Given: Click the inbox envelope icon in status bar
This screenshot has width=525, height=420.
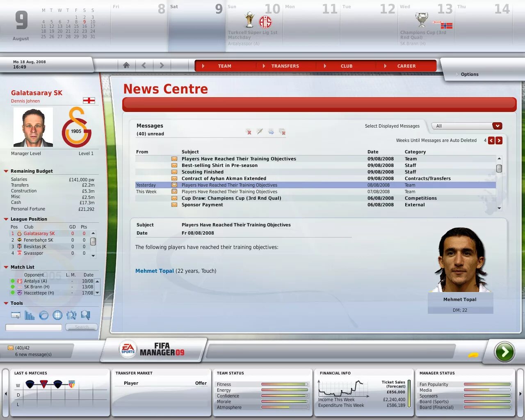Looking at the screenshot, I should [11, 348].
